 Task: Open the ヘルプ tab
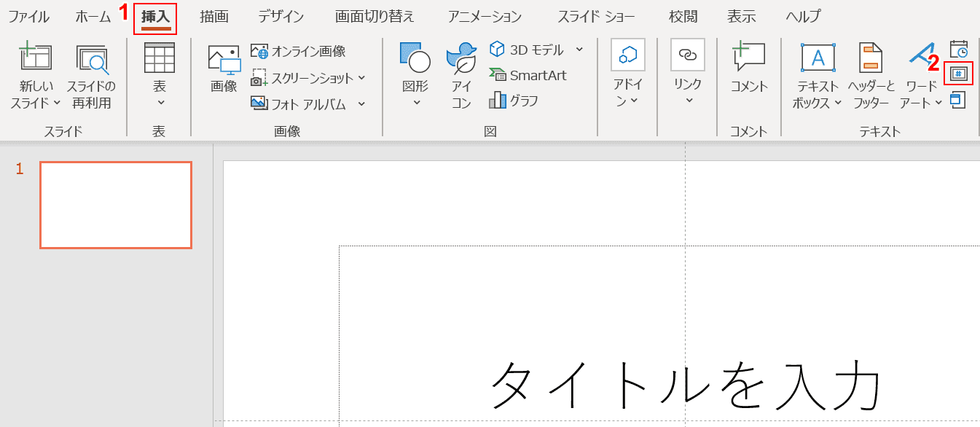[803, 16]
